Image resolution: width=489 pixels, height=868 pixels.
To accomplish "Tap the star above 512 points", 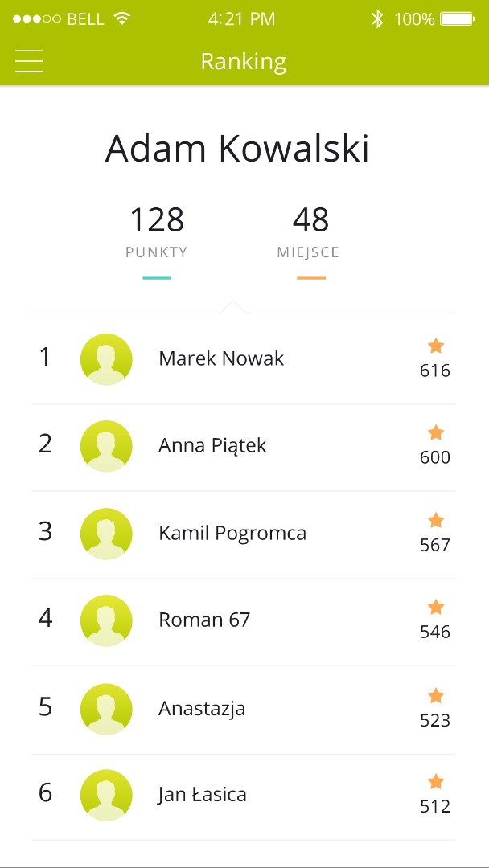I will pyautogui.click(x=435, y=782).
